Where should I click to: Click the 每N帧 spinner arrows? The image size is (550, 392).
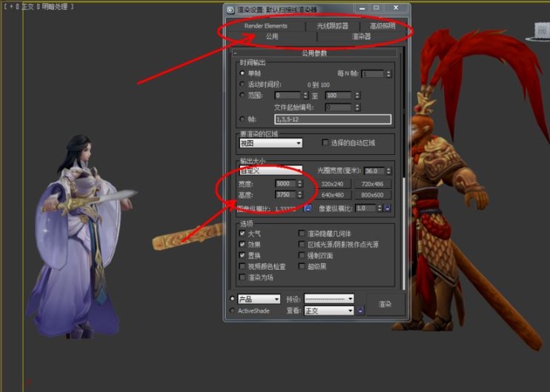(x=388, y=73)
